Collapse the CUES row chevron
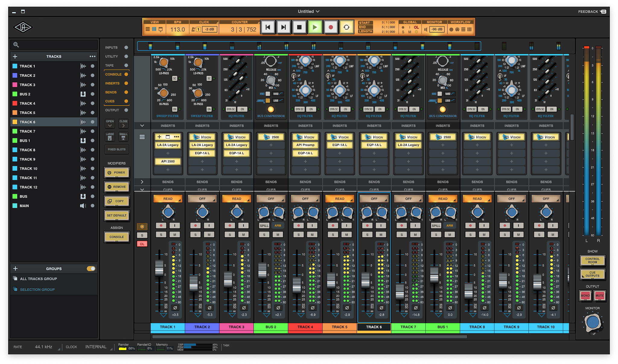The image size is (618, 364). pyautogui.click(x=142, y=189)
